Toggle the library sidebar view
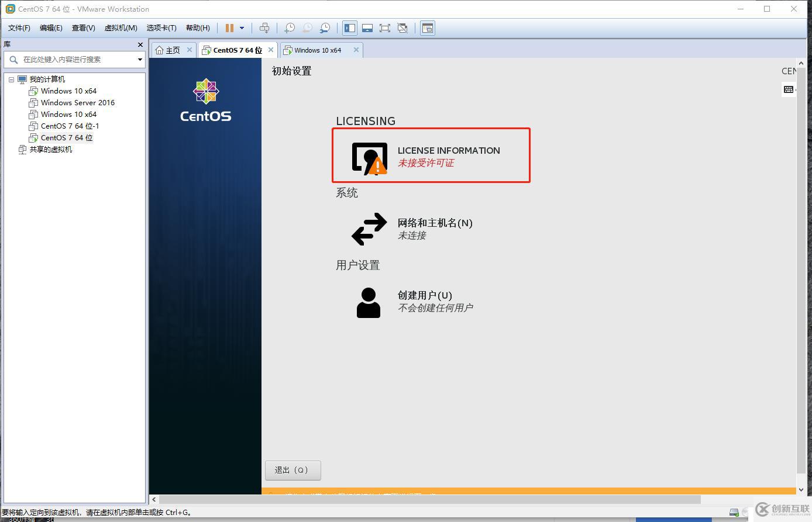Image resolution: width=812 pixels, height=522 pixels. click(350, 28)
